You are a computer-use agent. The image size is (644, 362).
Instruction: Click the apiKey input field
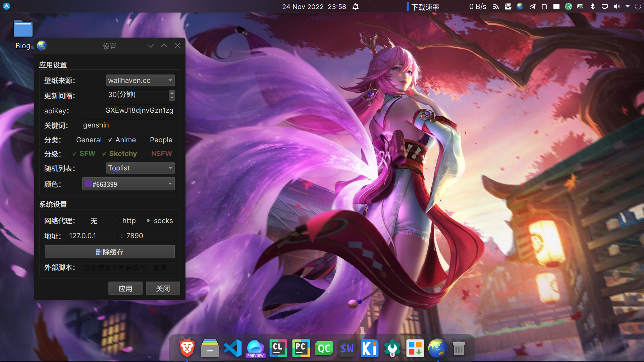[x=140, y=110]
